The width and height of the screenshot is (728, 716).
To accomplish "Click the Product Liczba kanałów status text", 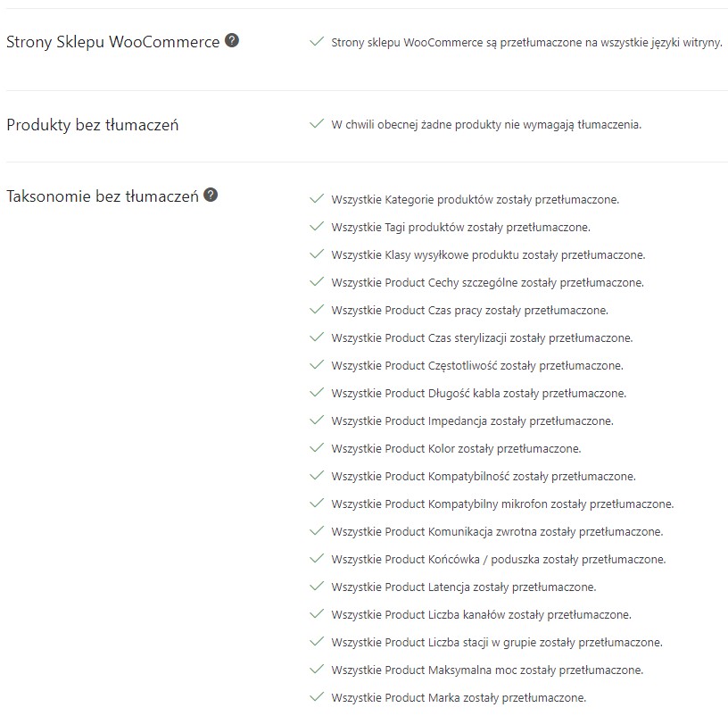I will pos(481,614).
